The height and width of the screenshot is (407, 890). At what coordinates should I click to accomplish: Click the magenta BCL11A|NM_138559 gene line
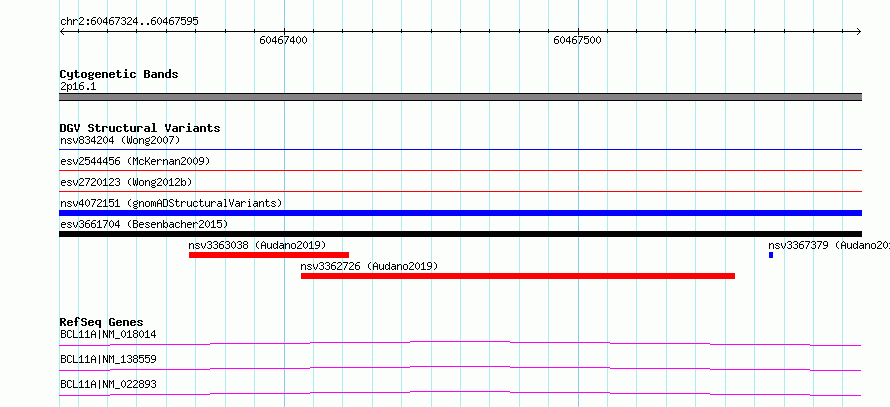(460, 368)
